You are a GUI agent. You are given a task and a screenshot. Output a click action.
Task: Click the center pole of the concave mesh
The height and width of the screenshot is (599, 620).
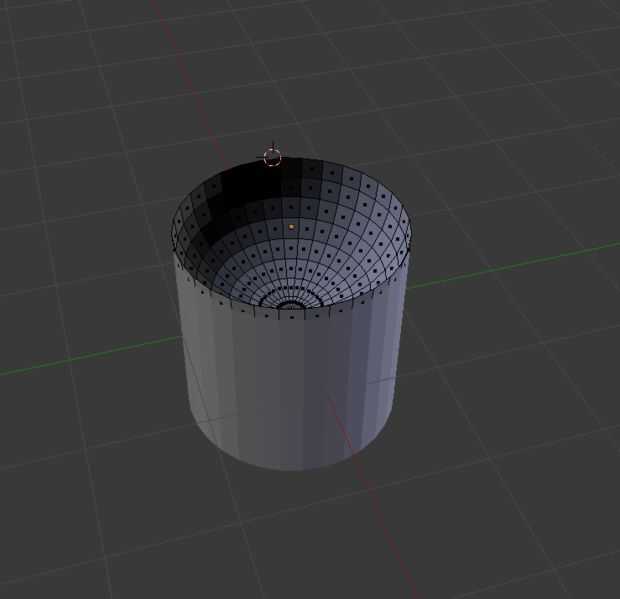tap(292, 307)
